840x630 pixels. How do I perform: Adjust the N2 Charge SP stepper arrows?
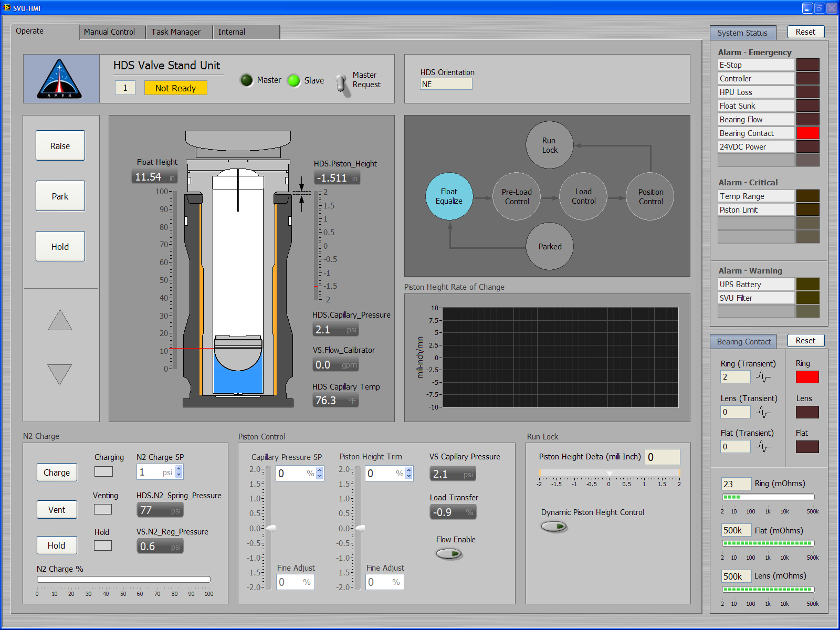pos(179,471)
